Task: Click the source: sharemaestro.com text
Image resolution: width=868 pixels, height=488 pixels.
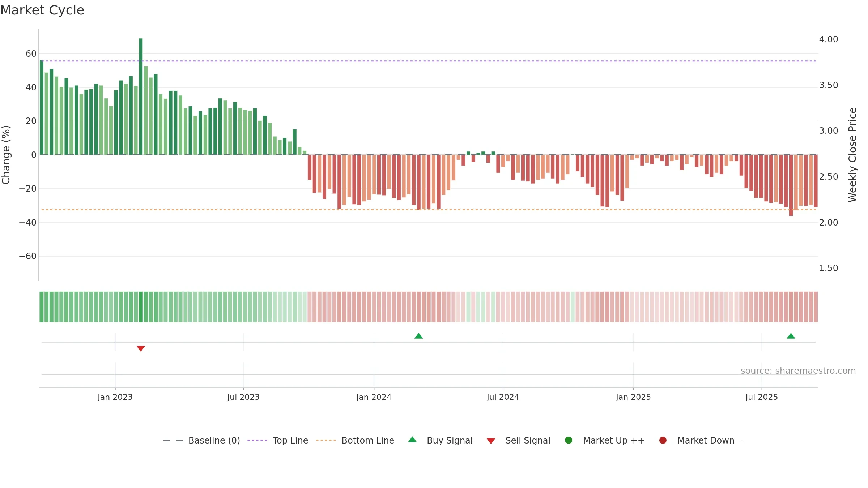Action: click(798, 371)
